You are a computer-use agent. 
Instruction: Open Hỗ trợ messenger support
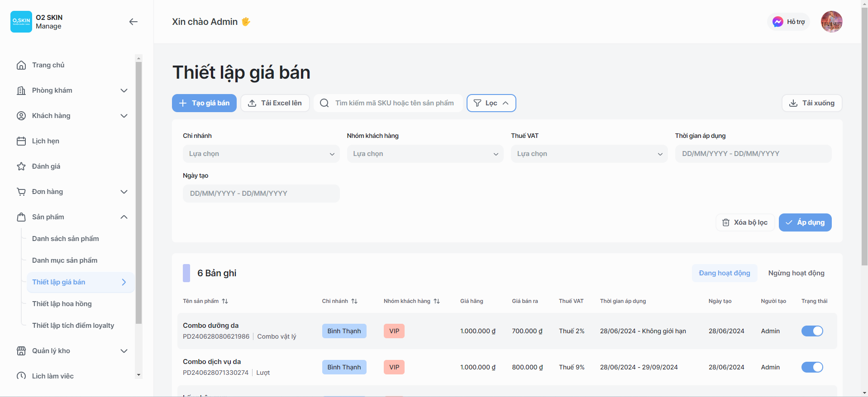[788, 22]
